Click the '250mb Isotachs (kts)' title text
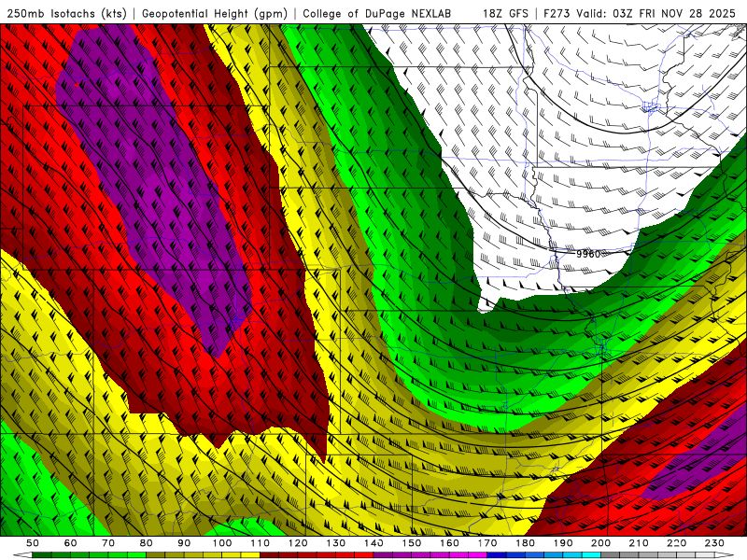The height and width of the screenshot is (560, 747). 66,13
